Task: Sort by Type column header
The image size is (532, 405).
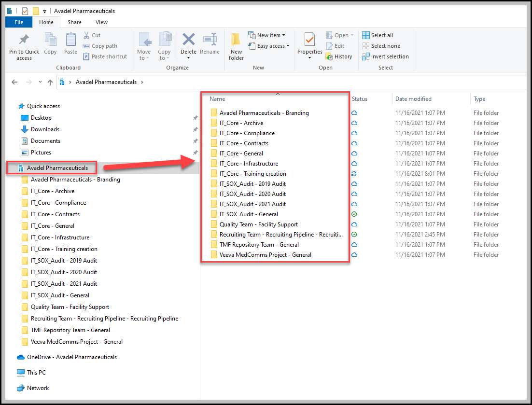Action: pos(479,99)
